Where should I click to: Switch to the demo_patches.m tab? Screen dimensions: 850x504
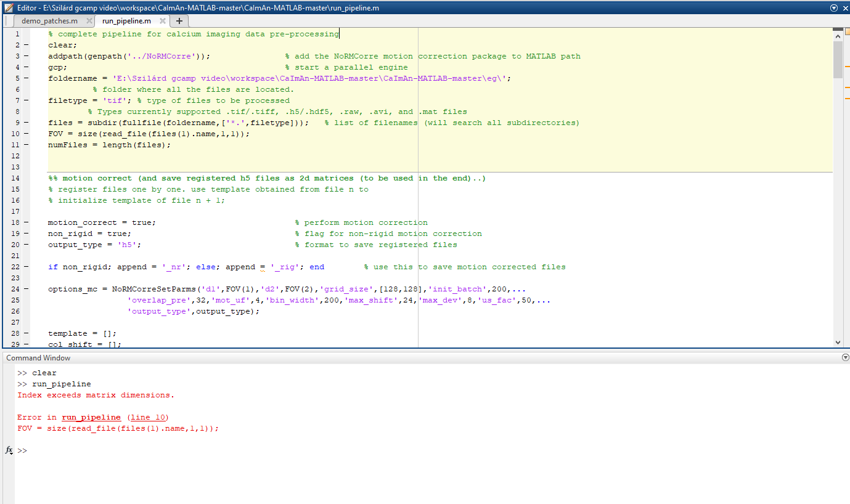(x=49, y=20)
